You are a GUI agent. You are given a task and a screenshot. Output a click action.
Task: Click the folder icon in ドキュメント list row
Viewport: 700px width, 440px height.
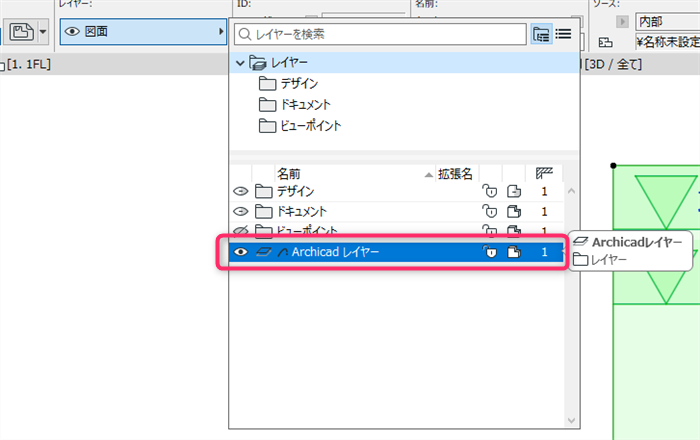pos(263,211)
